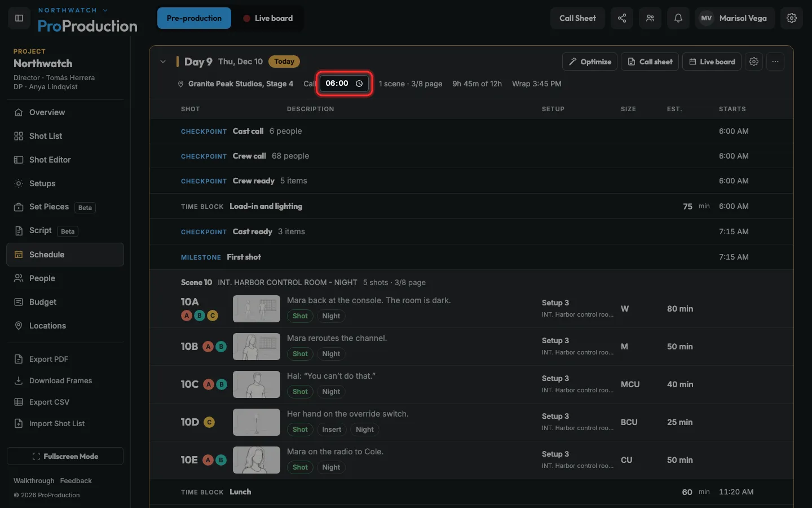The image size is (812, 508).
Task: Collapse the sidebar panel icon
Action: tap(19, 18)
